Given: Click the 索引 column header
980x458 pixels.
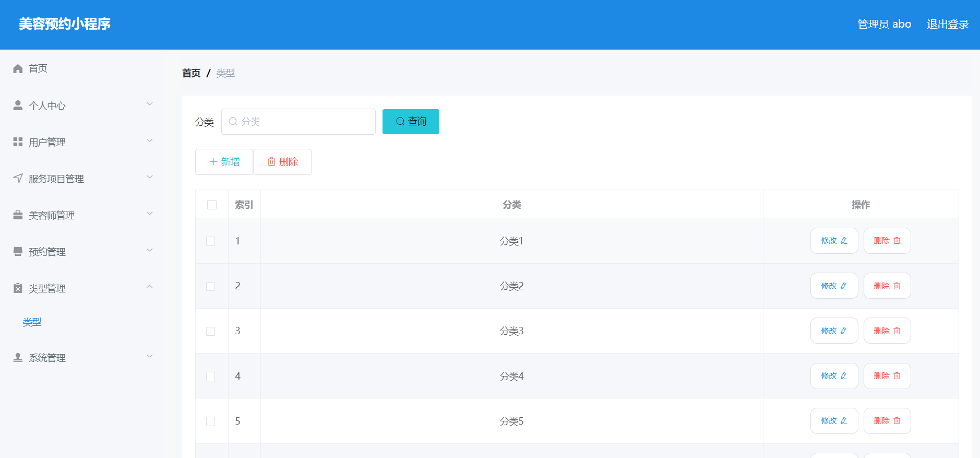Looking at the screenshot, I should coord(244,205).
